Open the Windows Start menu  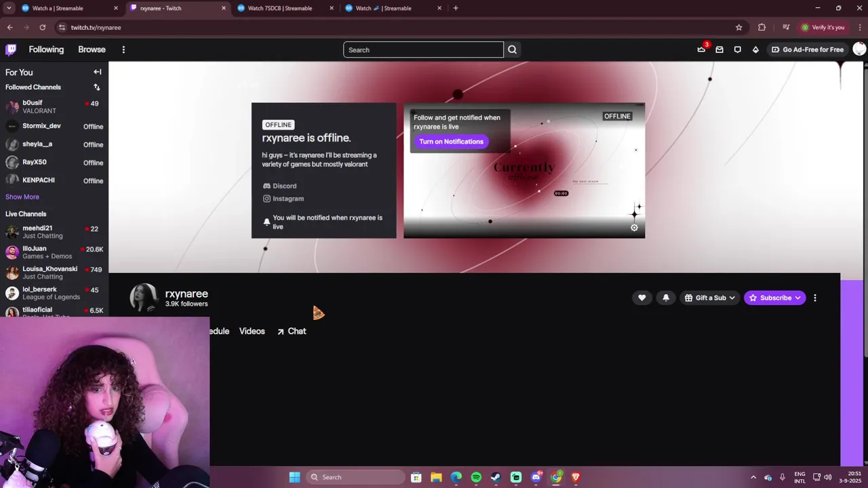294,477
